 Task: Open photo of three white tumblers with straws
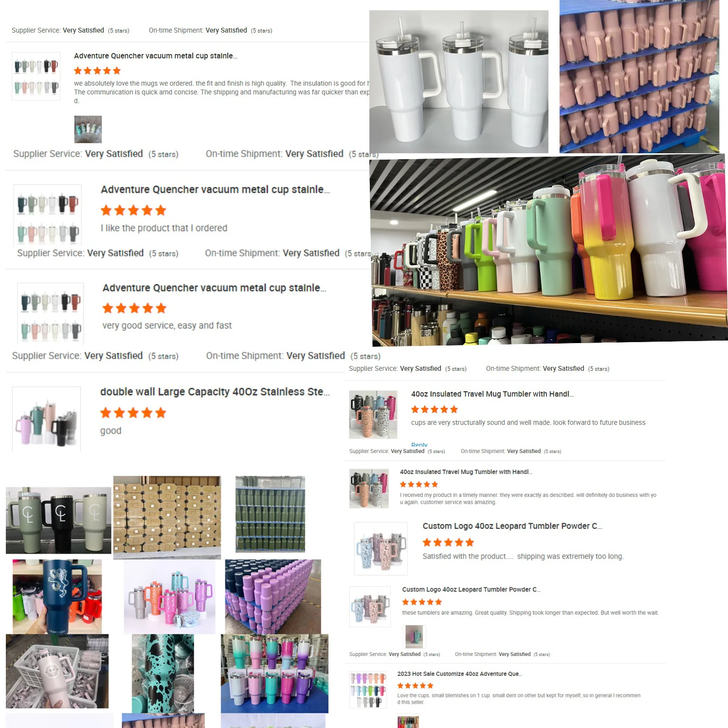point(459,82)
